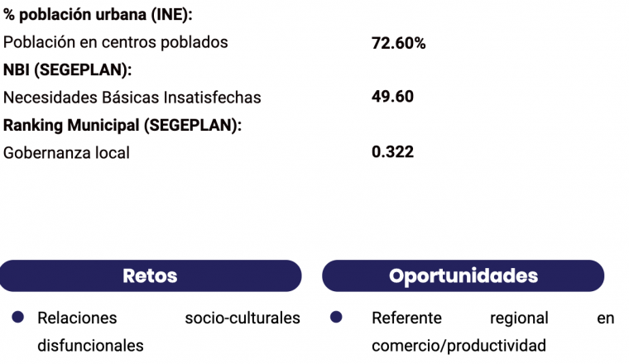Click the word Relaciones under Retos

77,318
